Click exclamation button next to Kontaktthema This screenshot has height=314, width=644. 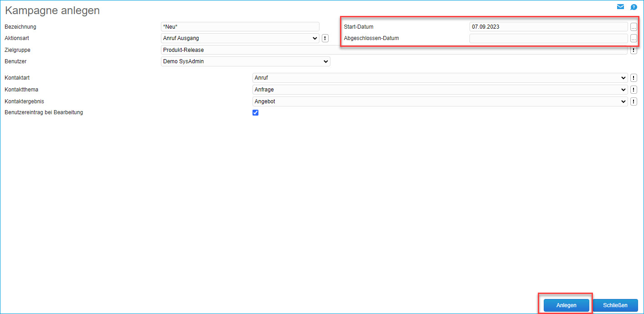[634, 90]
